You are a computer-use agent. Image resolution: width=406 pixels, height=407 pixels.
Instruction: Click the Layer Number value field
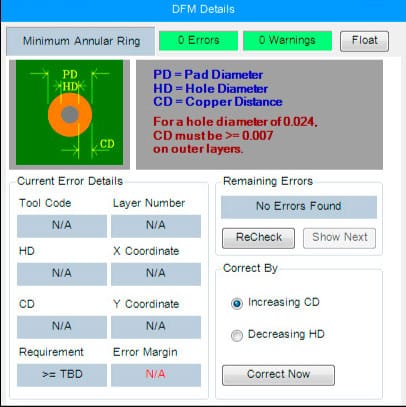click(x=156, y=226)
